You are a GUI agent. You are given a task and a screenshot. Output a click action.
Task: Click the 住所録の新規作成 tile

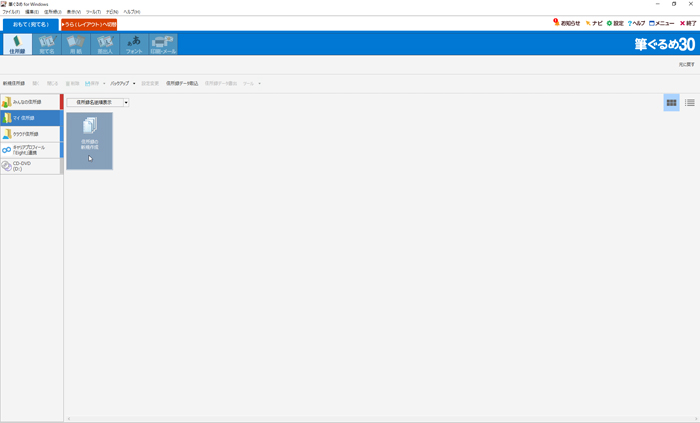(x=89, y=140)
